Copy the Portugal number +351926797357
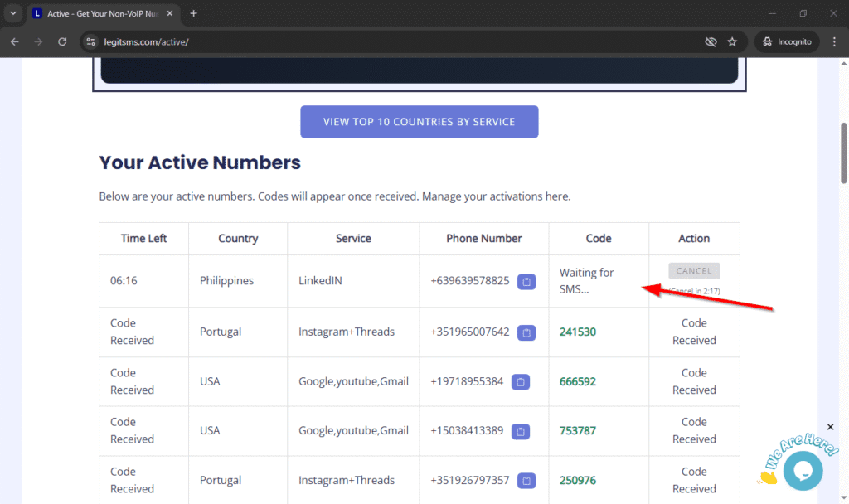Viewport: 849px width, 504px height. (x=526, y=481)
